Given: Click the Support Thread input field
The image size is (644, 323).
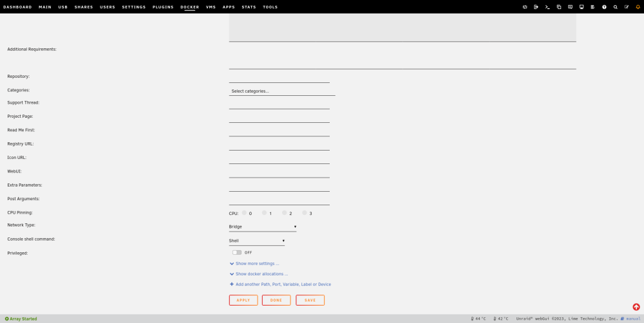Looking at the screenshot, I should coord(279,104).
